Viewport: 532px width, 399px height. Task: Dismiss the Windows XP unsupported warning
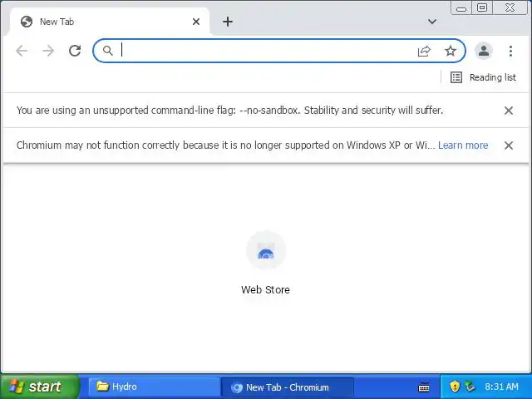pyautogui.click(x=508, y=145)
